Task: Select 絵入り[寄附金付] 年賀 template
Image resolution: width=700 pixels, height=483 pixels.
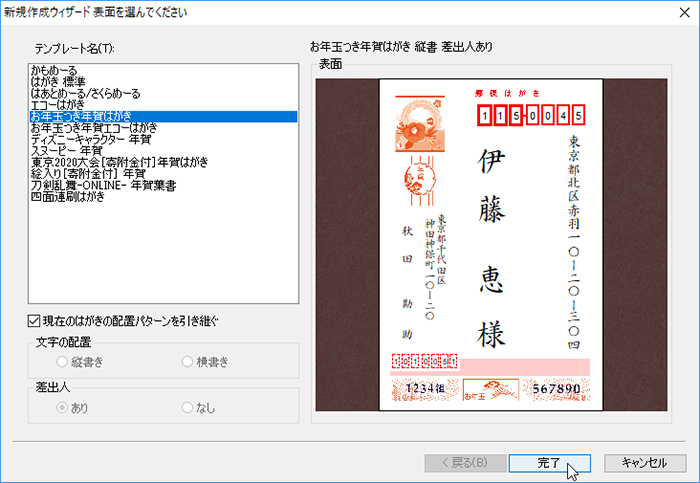Action: [x=88, y=174]
